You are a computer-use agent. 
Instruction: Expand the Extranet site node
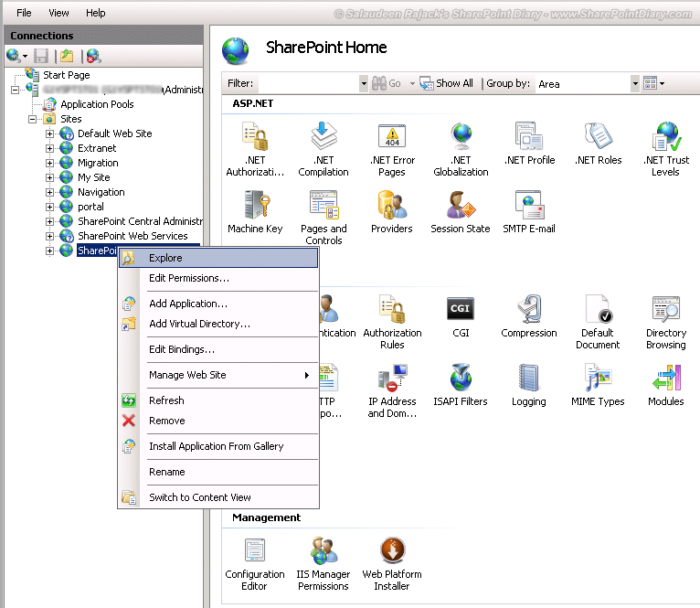coord(49,148)
